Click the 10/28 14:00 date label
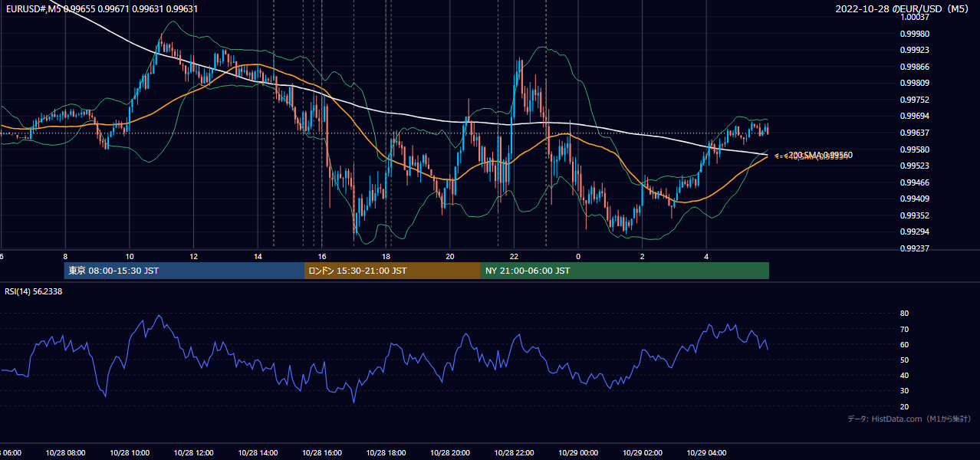The width and height of the screenshot is (980, 460). pyautogui.click(x=258, y=453)
